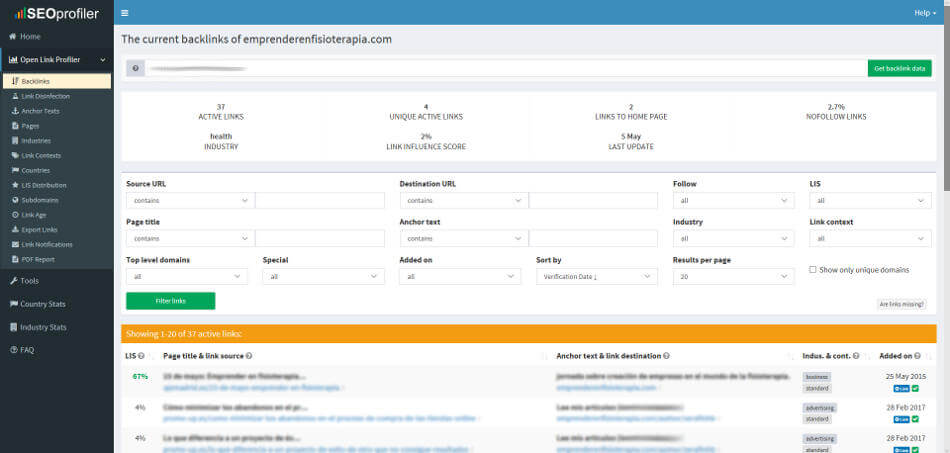
Task: Collapse the Open Link Profiler section
Action: (57, 59)
